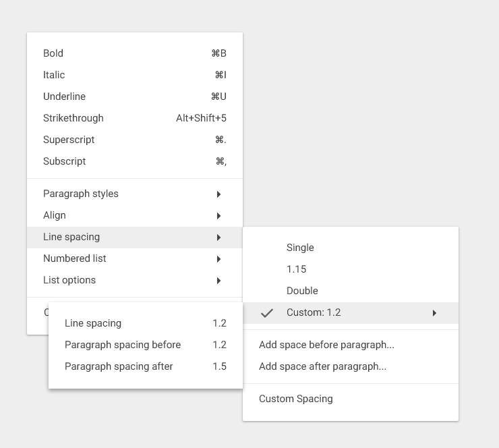Expand Paragraph styles submenu arrow
This screenshot has width=499, height=448.
218,194
